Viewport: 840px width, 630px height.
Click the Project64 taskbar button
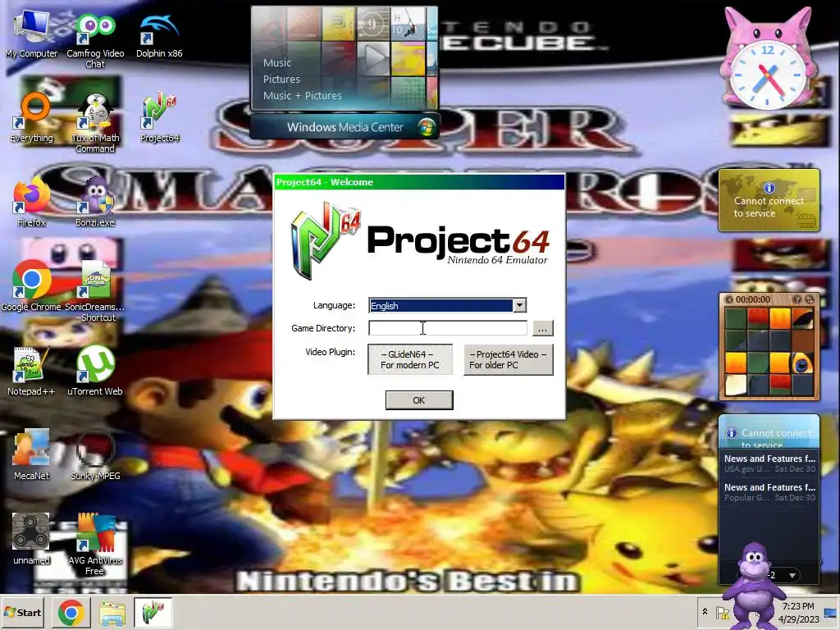[x=153, y=613]
